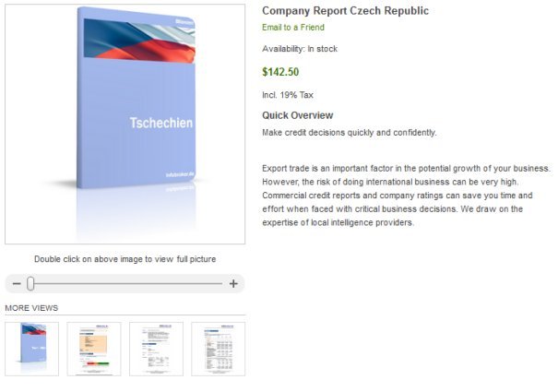Click the Tschechien label on the main image
The height and width of the screenshot is (392, 558).
pyautogui.click(x=160, y=124)
